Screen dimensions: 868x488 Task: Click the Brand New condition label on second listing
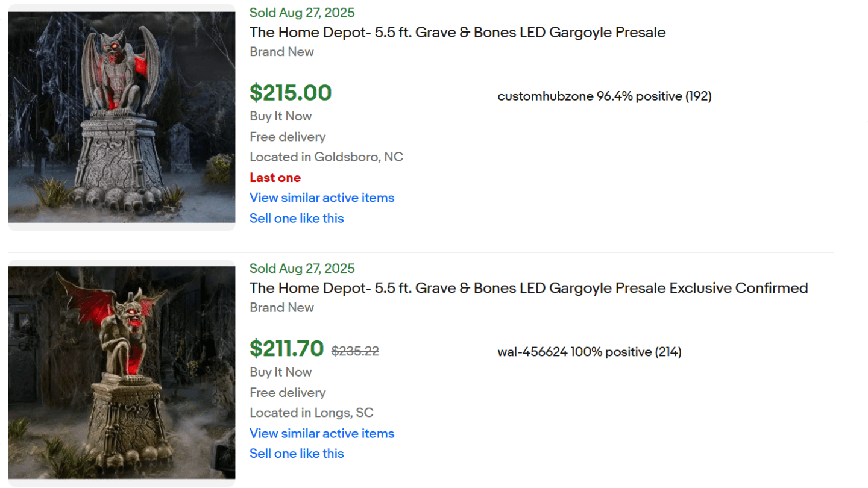[x=281, y=307]
